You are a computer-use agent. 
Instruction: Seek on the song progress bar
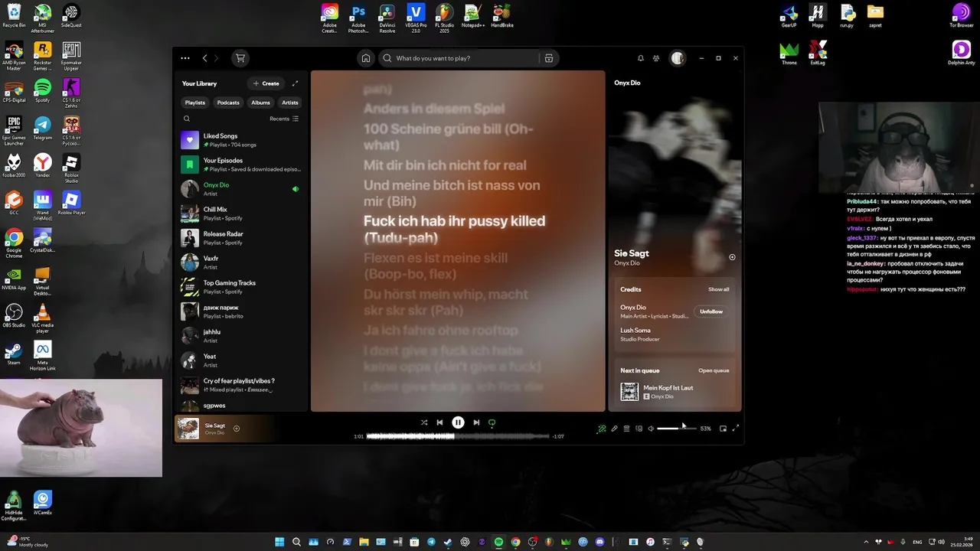tap(458, 436)
